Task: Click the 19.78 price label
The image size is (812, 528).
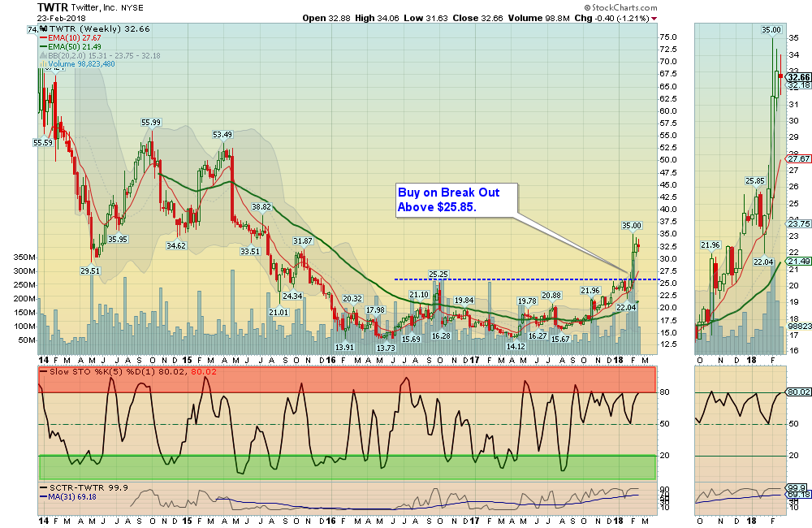Action: pos(527,301)
